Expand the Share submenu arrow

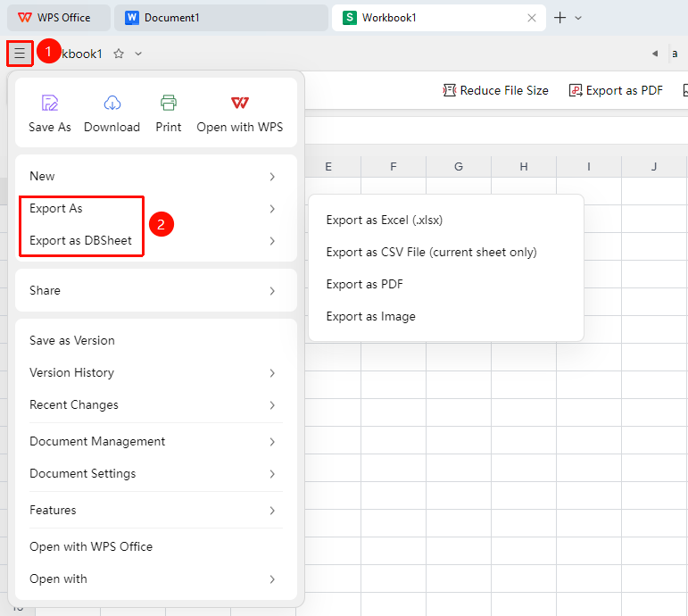click(x=272, y=291)
